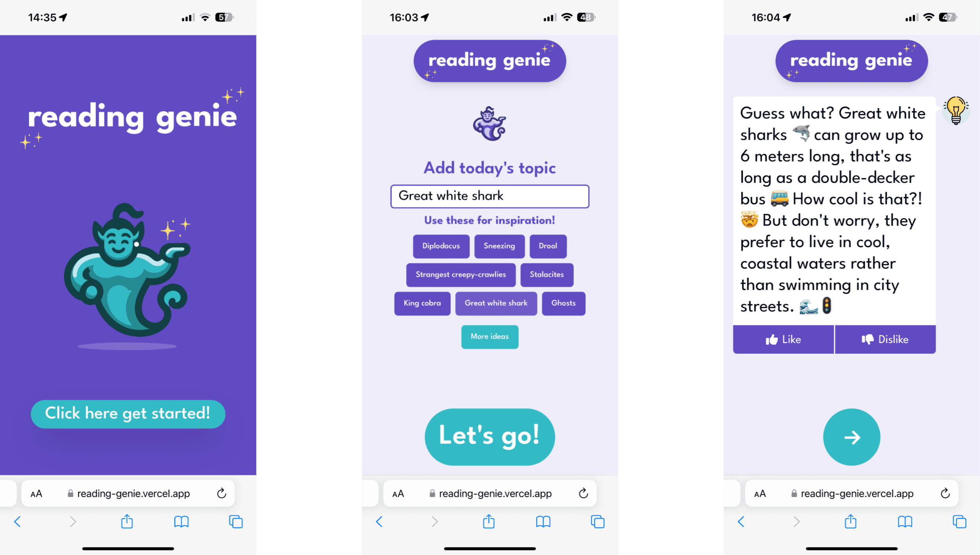
Task: Click the Reading Genie logo button
Action: (x=489, y=61)
